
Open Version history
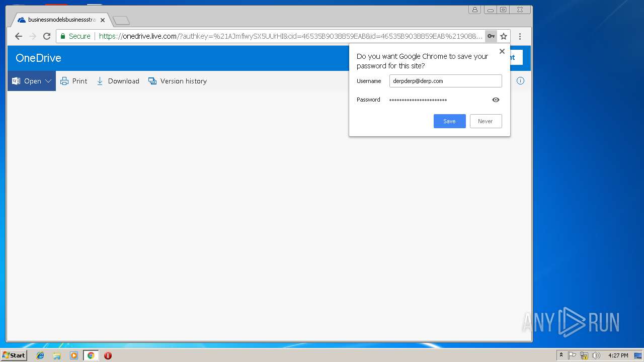click(178, 81)
